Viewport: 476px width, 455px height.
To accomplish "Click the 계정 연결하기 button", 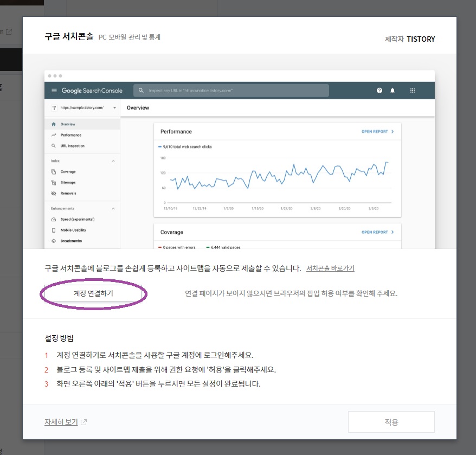I will 93,293.
